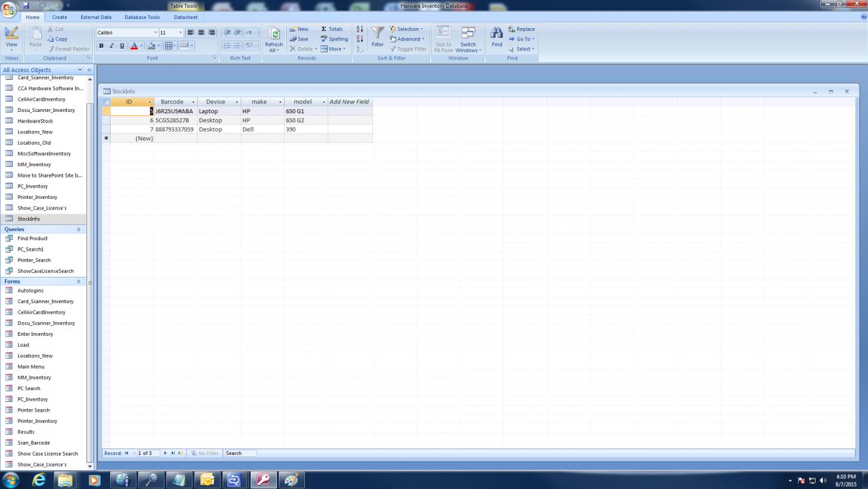This screenshot has height=489, width=868.
Task: Create a New record
Action: coord(299,29)
